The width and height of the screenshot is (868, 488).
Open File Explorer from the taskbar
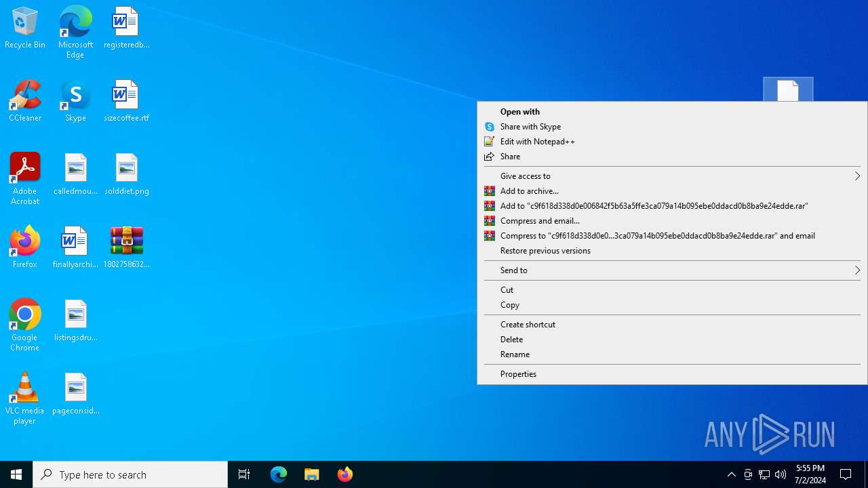coord(312,474)
